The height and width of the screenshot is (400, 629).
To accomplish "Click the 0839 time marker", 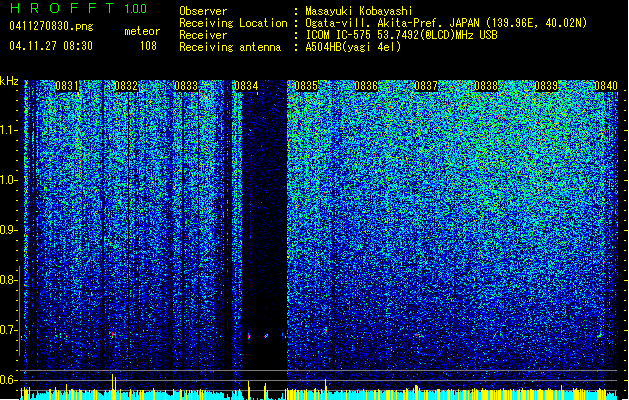I will 546,86.
